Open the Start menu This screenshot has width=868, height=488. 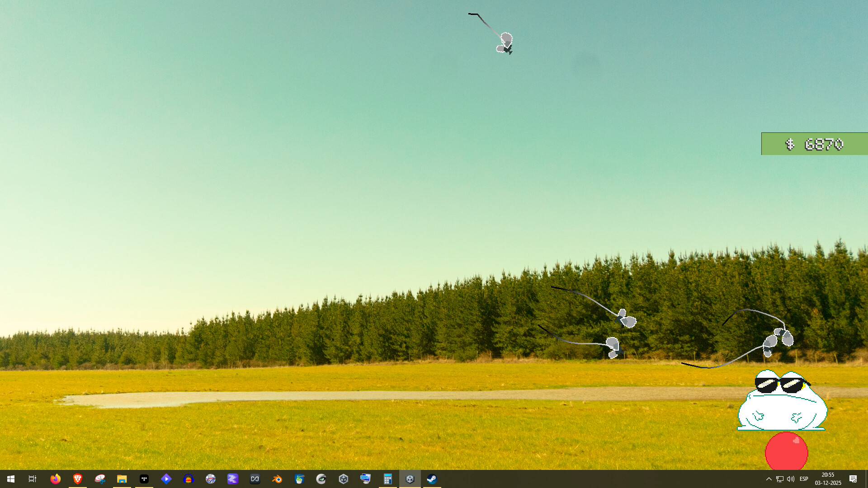click(x=10, y=479)
